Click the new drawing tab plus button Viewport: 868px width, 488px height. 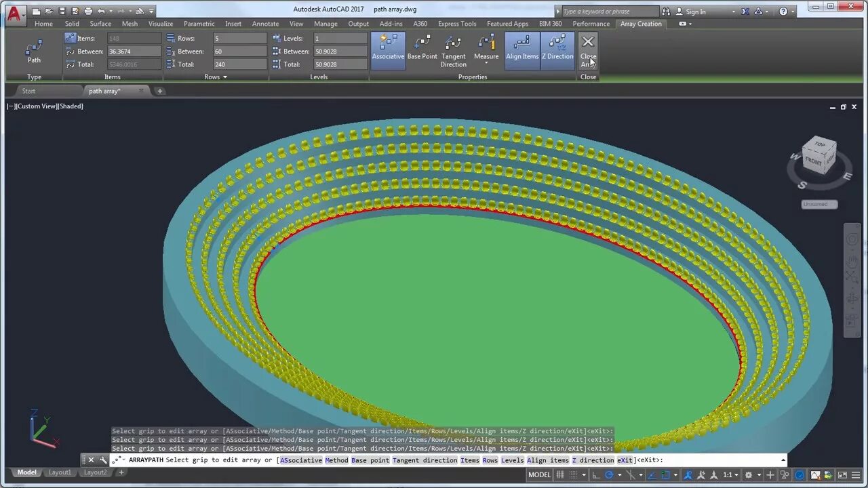[x=160, y=91]
